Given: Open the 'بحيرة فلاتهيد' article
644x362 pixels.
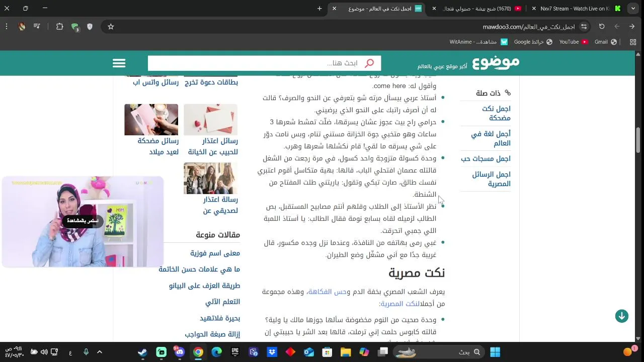Looking at the screenshot, I should tap(220, 318).
